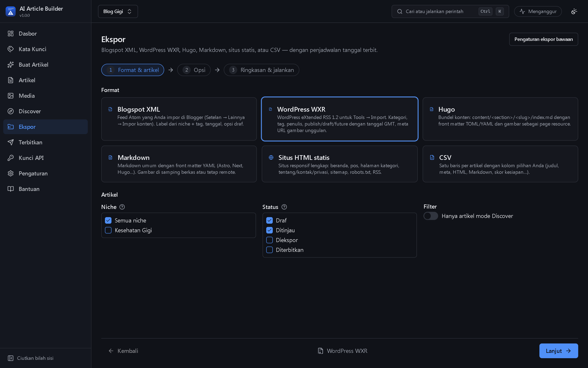Select the Hugo format card
Viewport: 588px width, 368px height.
click(500, 119)
